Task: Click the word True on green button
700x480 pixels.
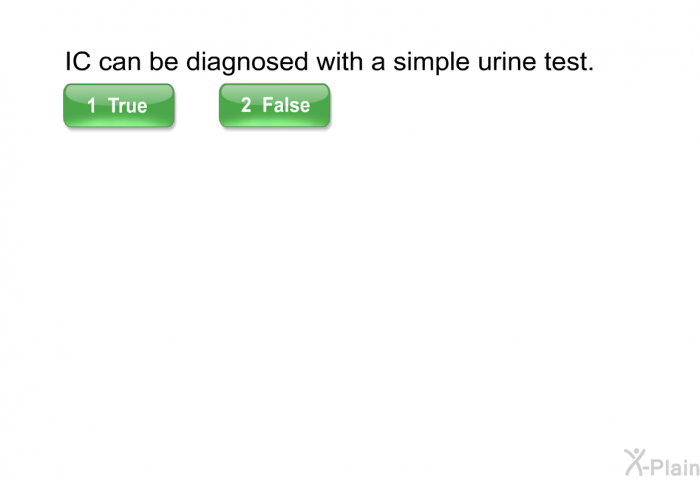Action: 128,106
